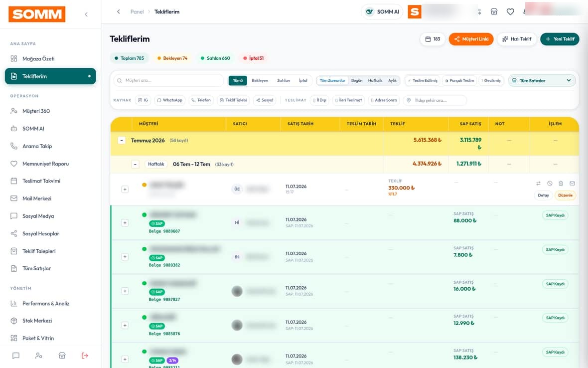Click the SOMM logo in the sidebar
Image resolution: width=588 pixels, height=368 pixels.
click(x=37, y=14)
